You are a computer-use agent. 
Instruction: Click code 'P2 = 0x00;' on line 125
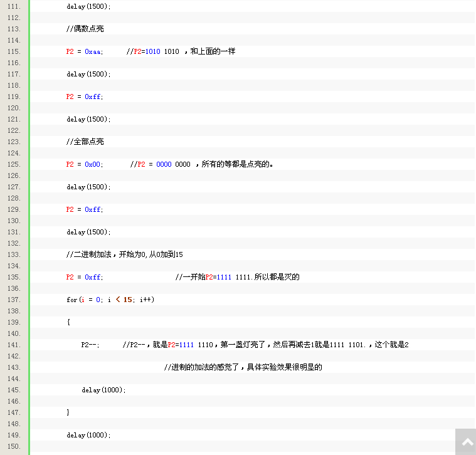point(85,164)
